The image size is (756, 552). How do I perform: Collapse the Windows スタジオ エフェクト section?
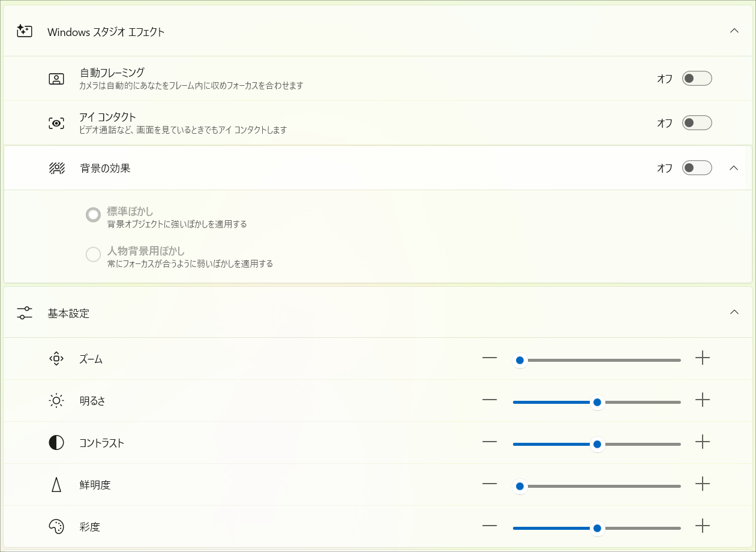[x=734, y=31]
